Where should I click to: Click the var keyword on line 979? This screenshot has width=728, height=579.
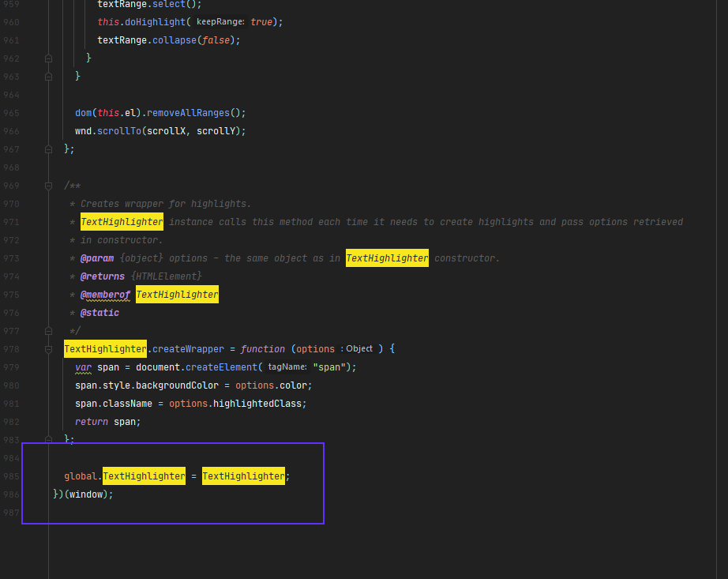(x=84, y=367)
